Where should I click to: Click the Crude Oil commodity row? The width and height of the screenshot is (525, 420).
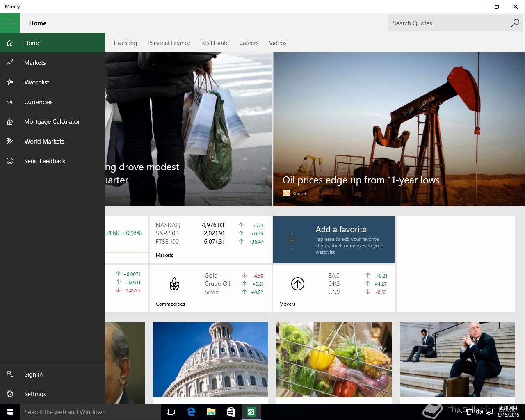tap(234, 284)
